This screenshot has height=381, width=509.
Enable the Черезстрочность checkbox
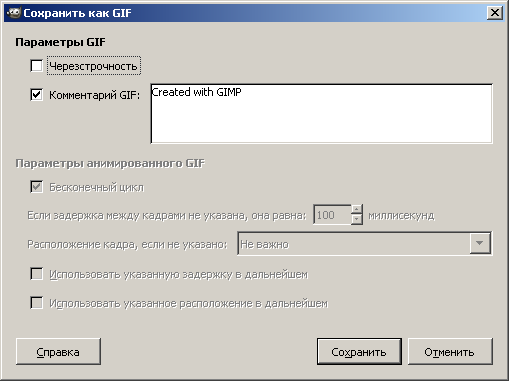pyautogui.click(x=36, y=66)
